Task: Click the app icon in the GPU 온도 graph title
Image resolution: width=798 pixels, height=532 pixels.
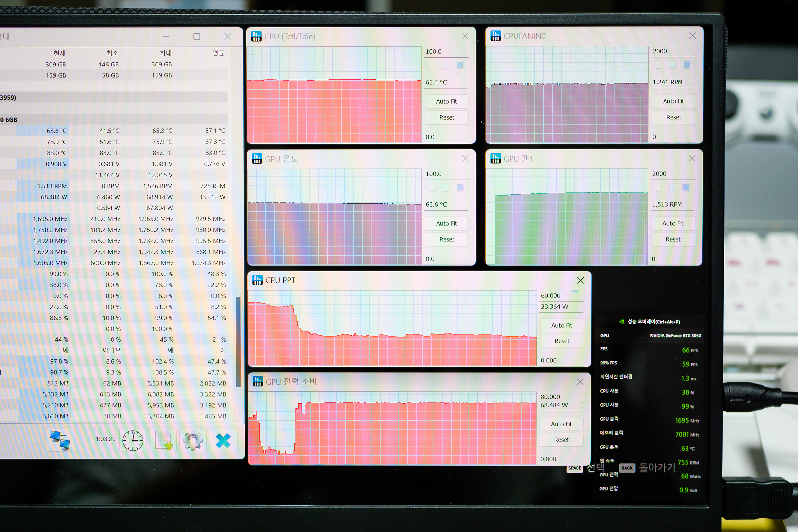Action: pos(257,159)
